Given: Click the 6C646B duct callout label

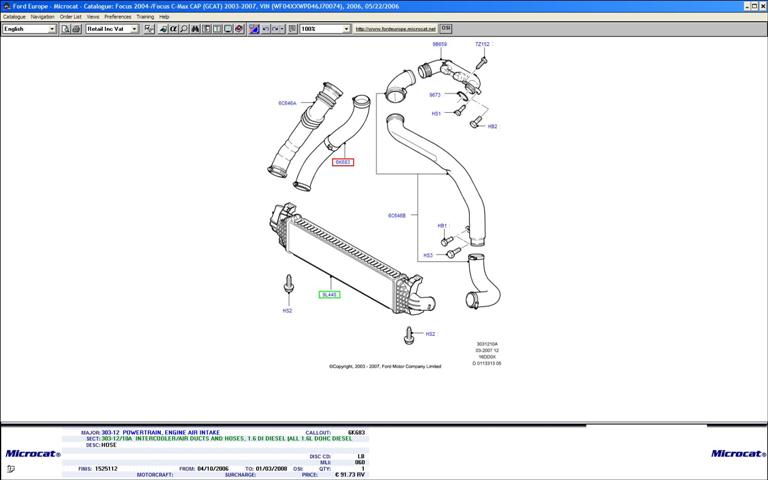Looking at the screenshot, I should 397,215.
